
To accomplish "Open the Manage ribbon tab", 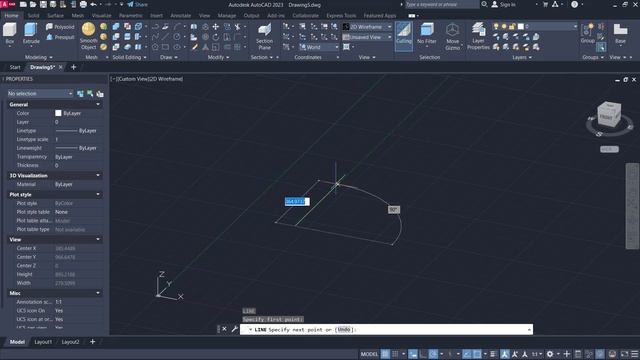I will (x=227, y=16).
